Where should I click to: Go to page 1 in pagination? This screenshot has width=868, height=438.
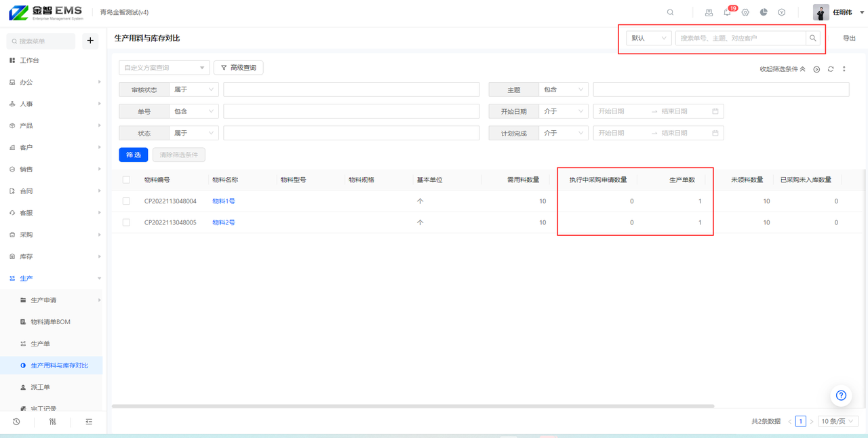(801, 421)
